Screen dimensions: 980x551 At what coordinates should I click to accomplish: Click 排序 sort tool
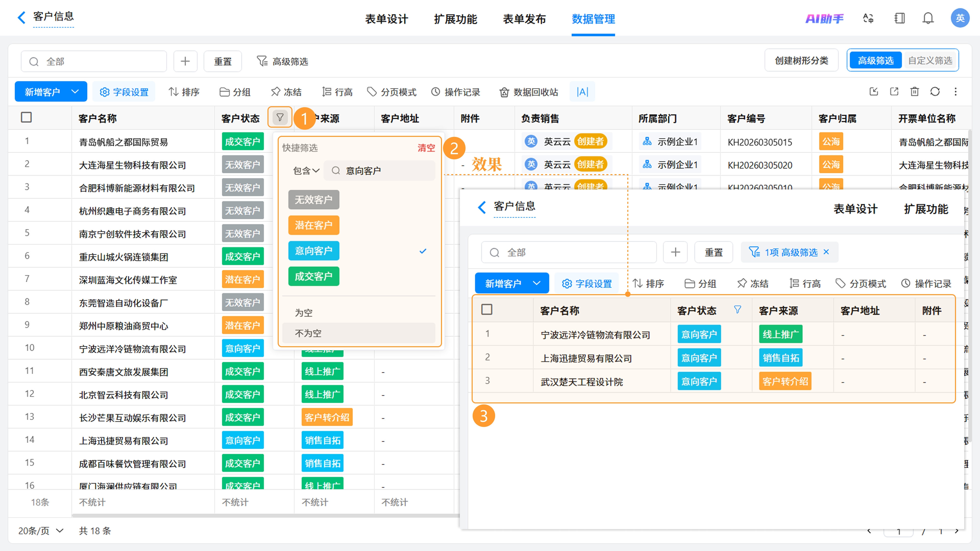pyautogui.click(x=184, y=92)
